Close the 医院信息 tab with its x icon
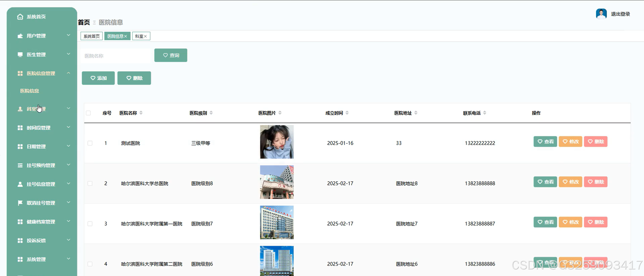The height and width of the screenshot is (276, 644). tap(126, 36)
